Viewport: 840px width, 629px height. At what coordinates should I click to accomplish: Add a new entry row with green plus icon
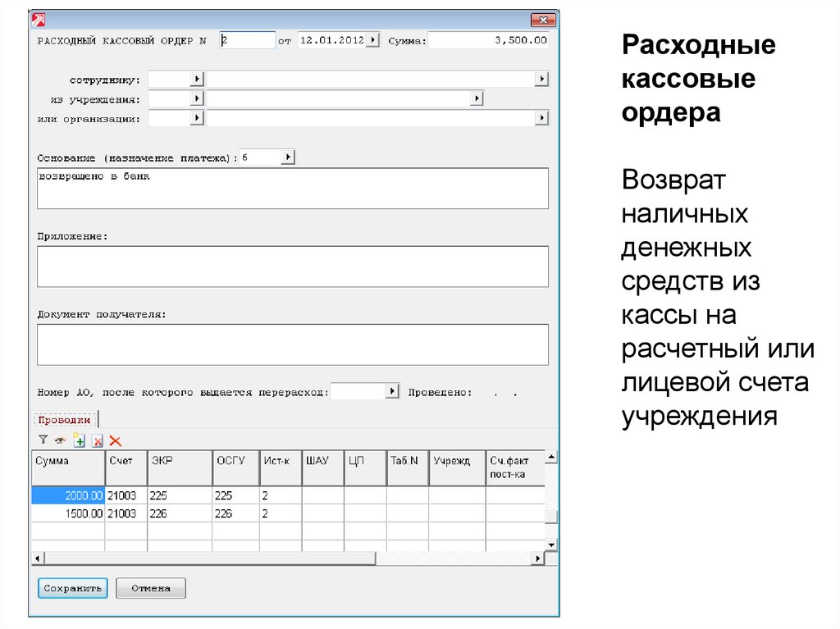80,440
